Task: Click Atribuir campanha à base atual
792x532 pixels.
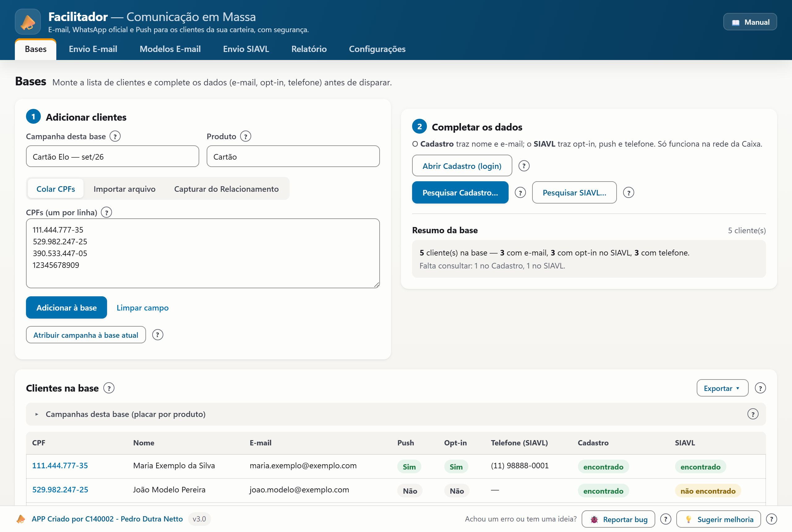Action: [x=86, y=335]
